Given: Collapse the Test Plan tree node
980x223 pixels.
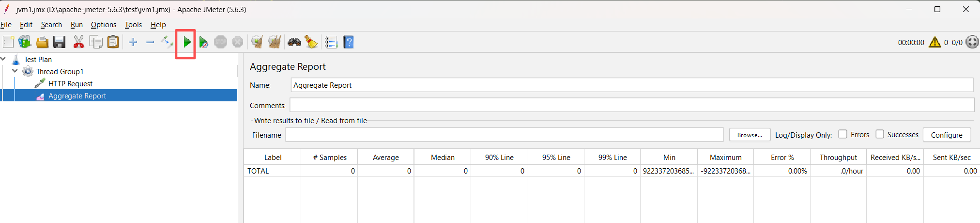Looking at the screenshot, I should pyautogui.click(x=3, y=59).
